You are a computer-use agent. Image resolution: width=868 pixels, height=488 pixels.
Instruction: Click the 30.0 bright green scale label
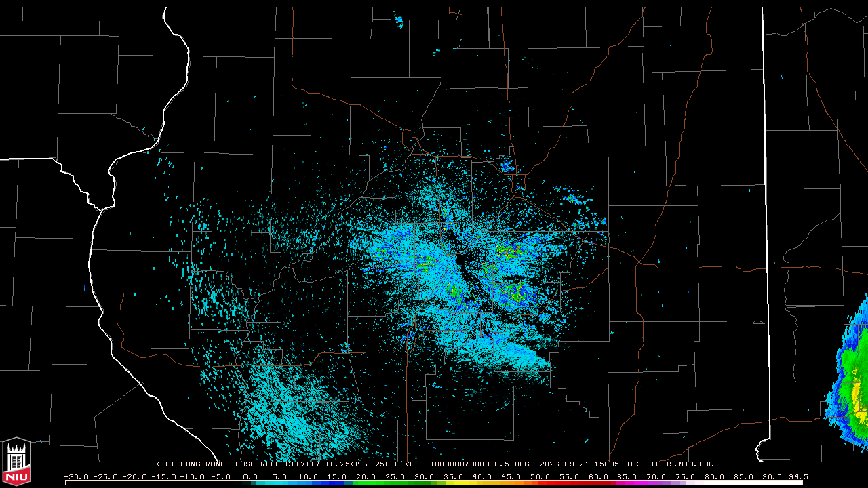tap(424, 476)
